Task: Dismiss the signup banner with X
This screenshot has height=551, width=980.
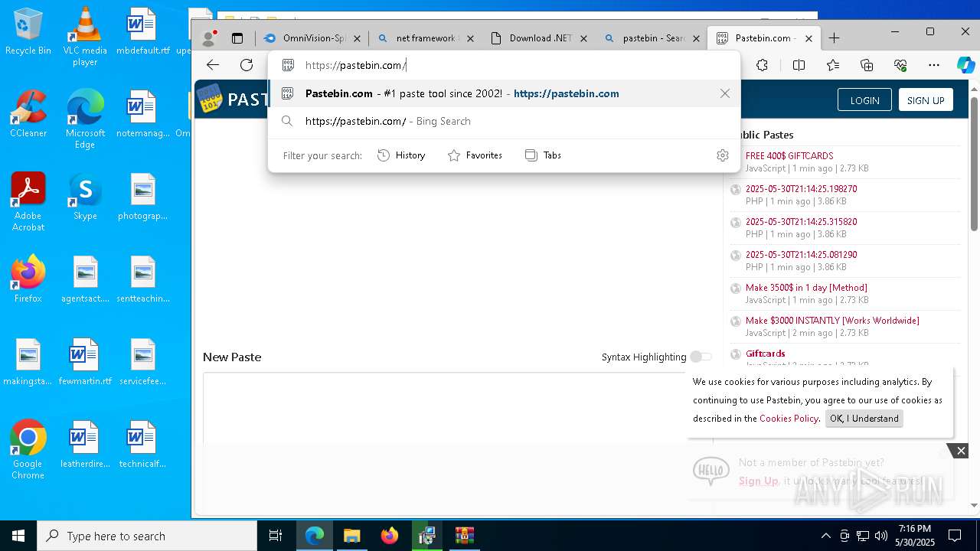Action: coord(961,451)
